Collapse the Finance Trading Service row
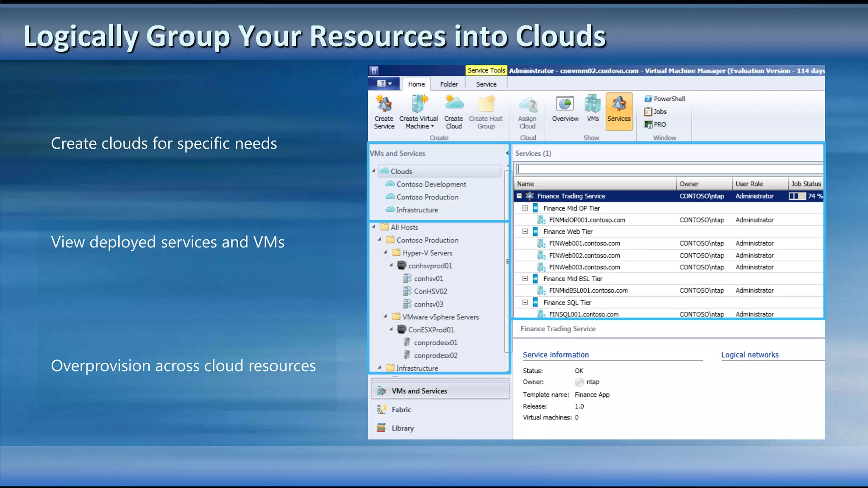868x488 pixels. pos(519,196)
